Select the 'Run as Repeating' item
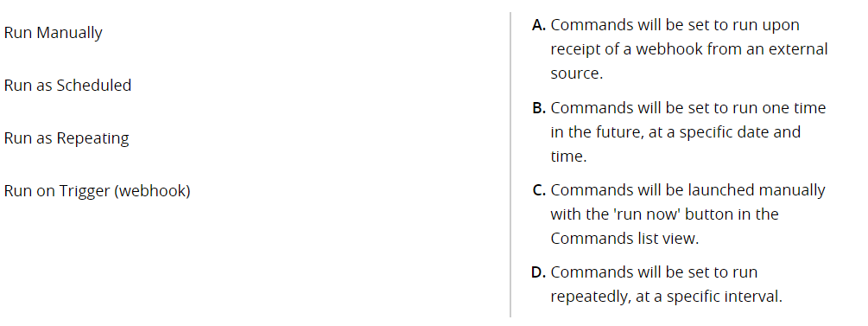The height and width of the screenshot is (326, 868). pos(67,138)
